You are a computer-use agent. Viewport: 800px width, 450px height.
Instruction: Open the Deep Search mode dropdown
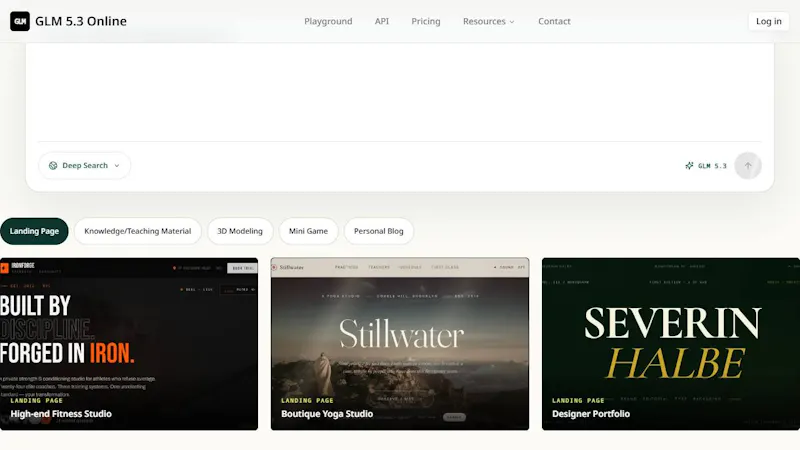[84, 166]
